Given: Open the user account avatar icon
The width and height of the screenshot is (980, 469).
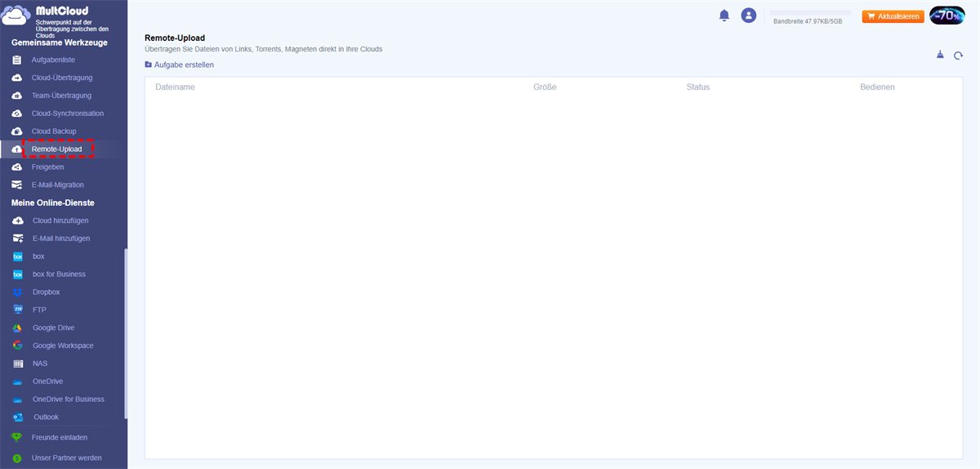Looking at the screenshot, I should click(748, 16).
